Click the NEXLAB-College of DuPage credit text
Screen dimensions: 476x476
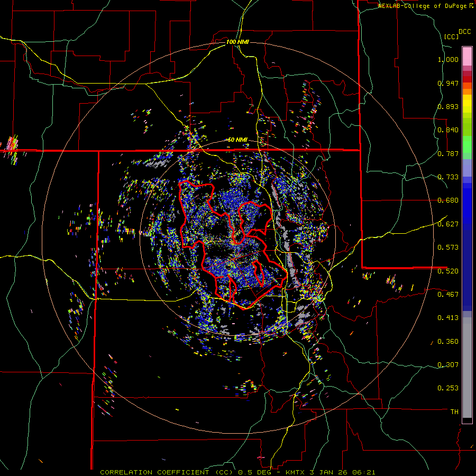coord(422,6)
